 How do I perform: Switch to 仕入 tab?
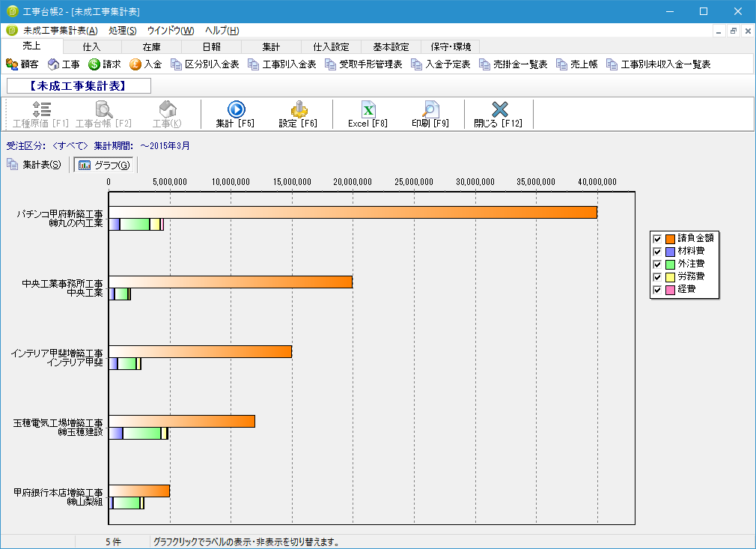point(91,46)
